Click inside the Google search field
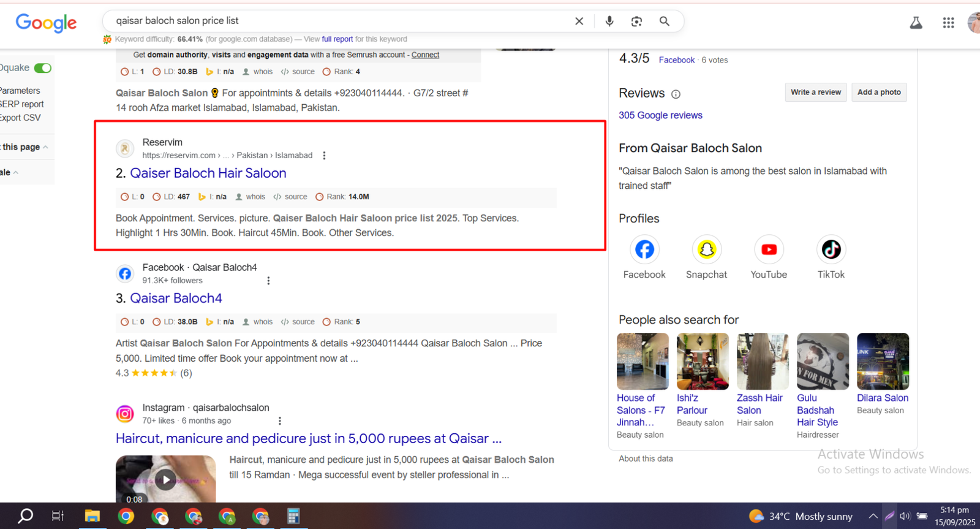The image size is (980, 529). (337, 21)
